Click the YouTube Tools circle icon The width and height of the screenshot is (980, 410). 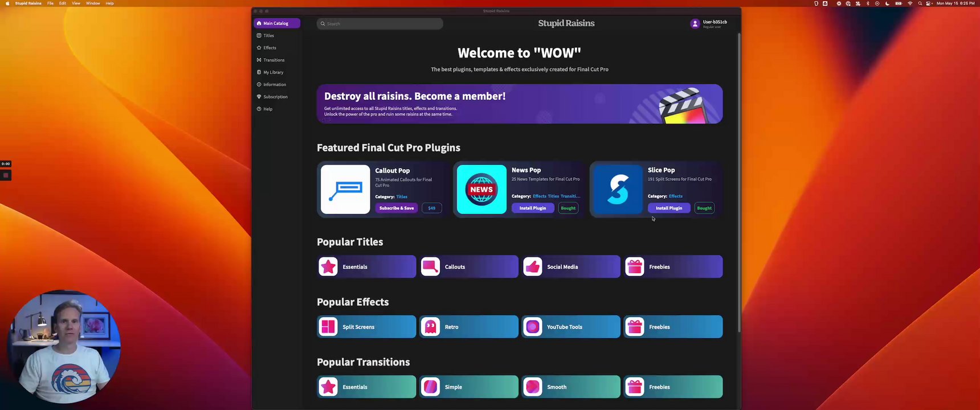coord(532,327)
